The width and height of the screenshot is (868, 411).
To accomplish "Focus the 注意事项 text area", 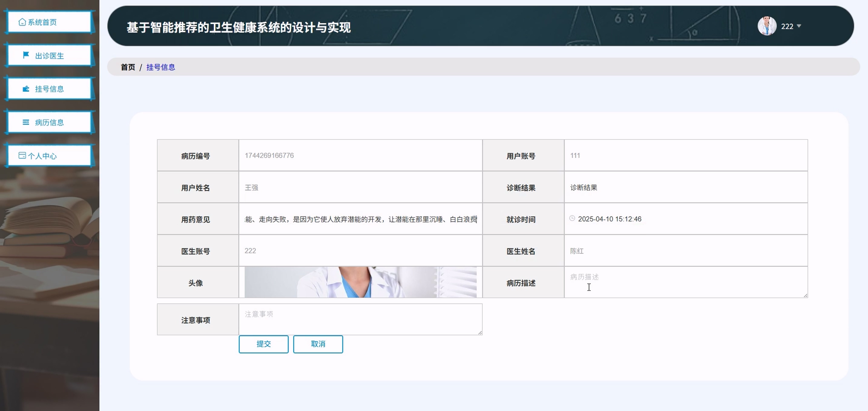I will coord(360,319).
